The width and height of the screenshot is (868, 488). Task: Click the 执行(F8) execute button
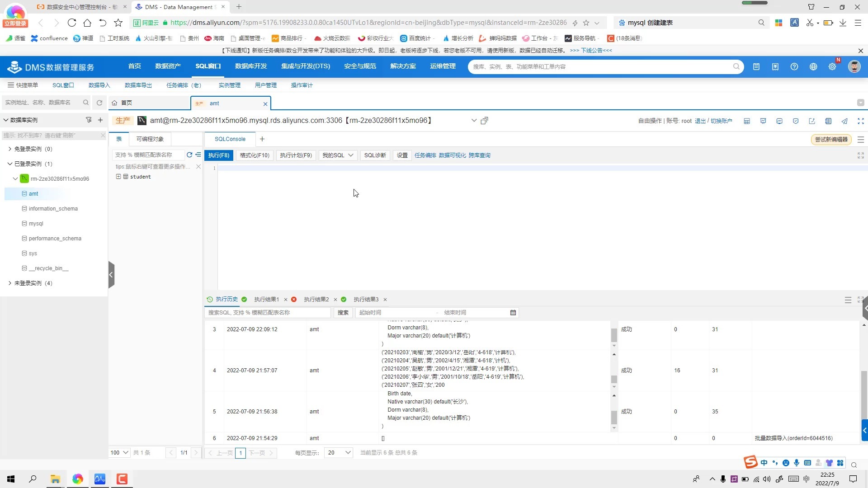(x=219, y=155)
